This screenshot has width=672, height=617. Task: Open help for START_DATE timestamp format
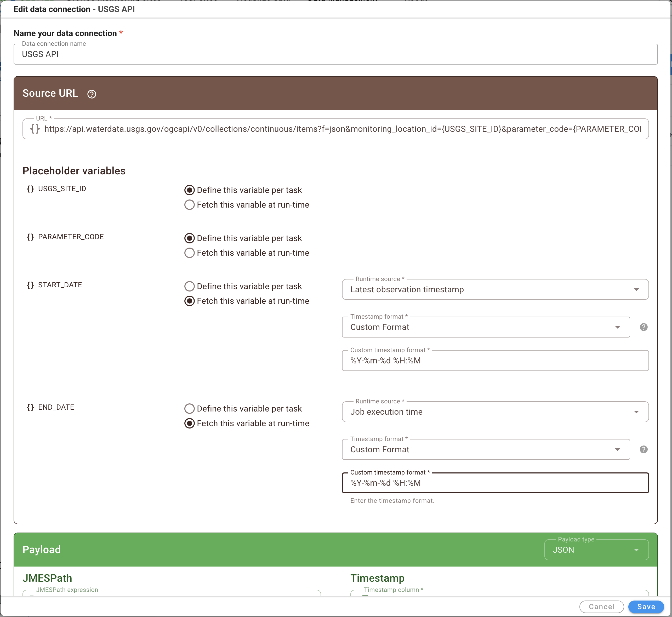(x=643, y=327)
